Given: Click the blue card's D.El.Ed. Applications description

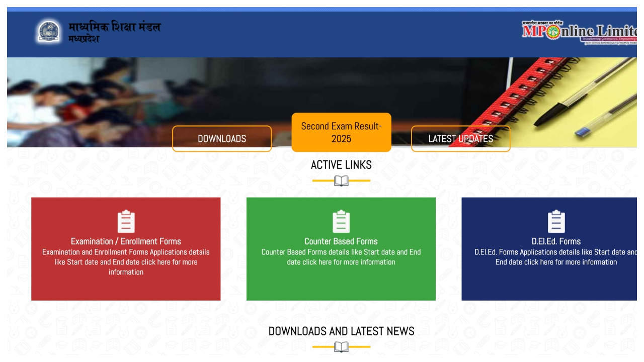Looking at the screenshot, I should point(556,257).
